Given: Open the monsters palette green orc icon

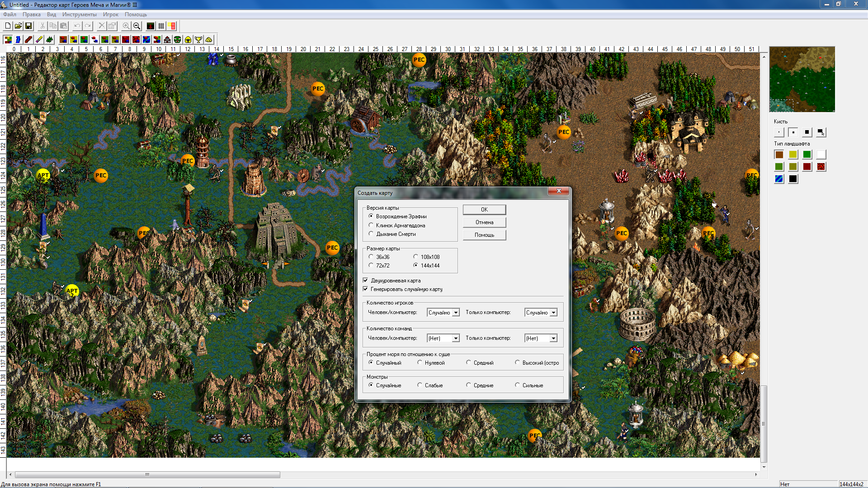Looking at the screenshot, I should 178,39.
